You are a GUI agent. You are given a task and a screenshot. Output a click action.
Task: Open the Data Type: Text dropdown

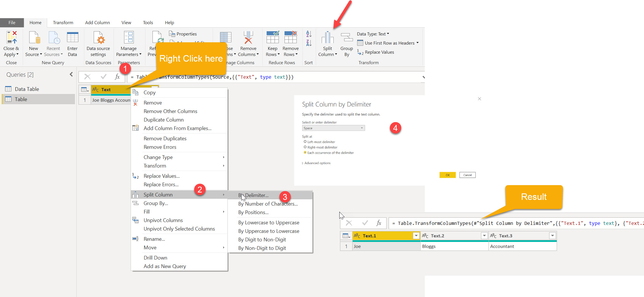pos(373,34)
